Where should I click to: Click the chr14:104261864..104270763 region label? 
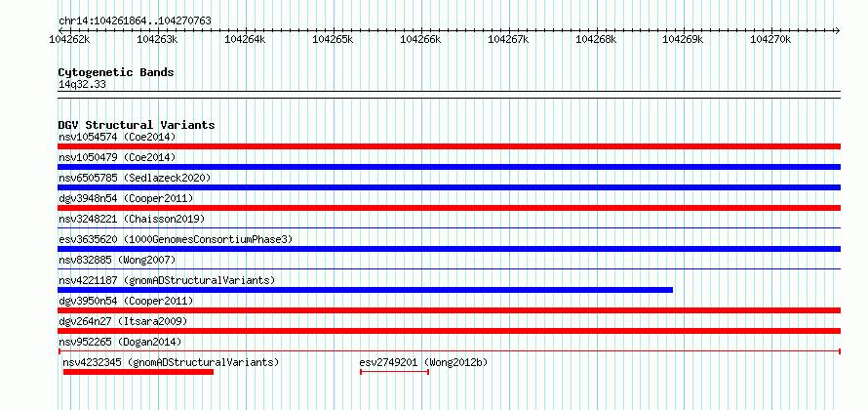135,20
